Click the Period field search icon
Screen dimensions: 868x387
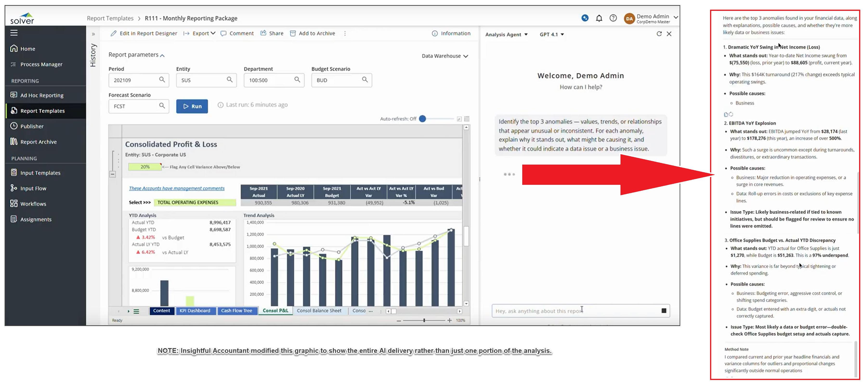point(162,80)
